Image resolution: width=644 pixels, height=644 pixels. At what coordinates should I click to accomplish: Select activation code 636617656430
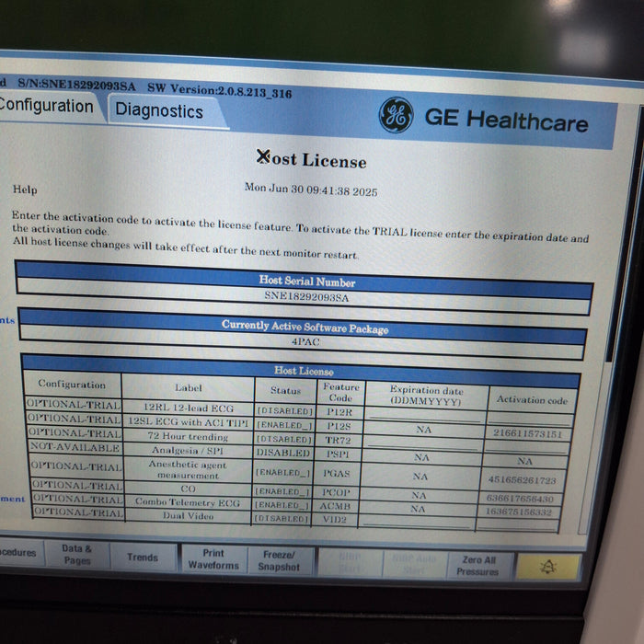[x=520, y=499]
